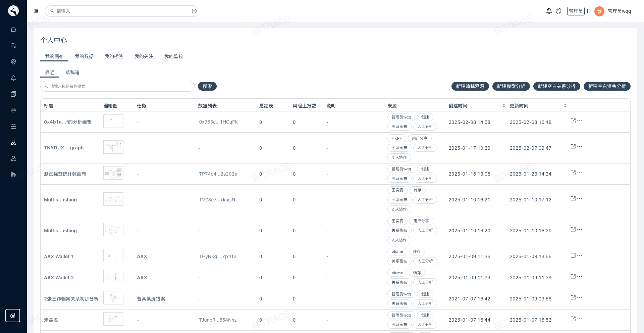Open the bell alerts icon in sidebar
The height and width of the screenshot is (333, 644).
pos(13,78)
